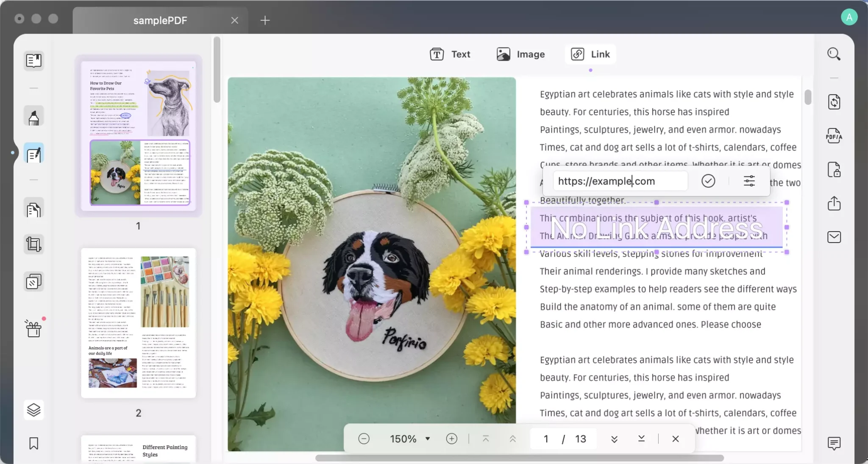Select the Link edit tab
Viewport: 868px width, 464px height.
click(590, 54)
